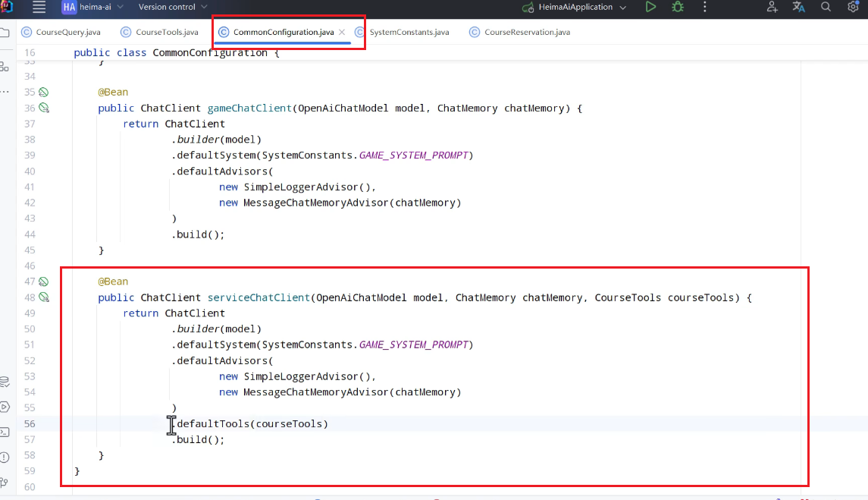868x500 pixels.
Task: Click GAME_SYSTEM_PROMPT on line 51
Action: click(413, 344)
